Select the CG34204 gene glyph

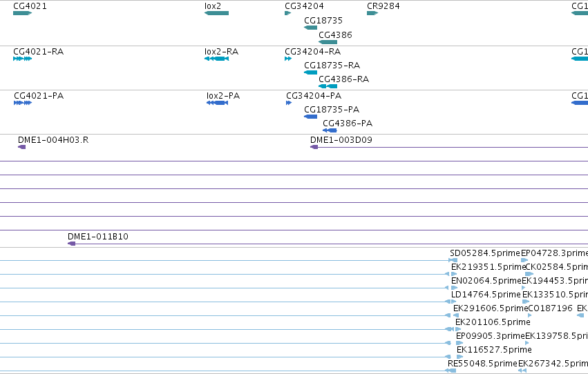click(287, 13)
